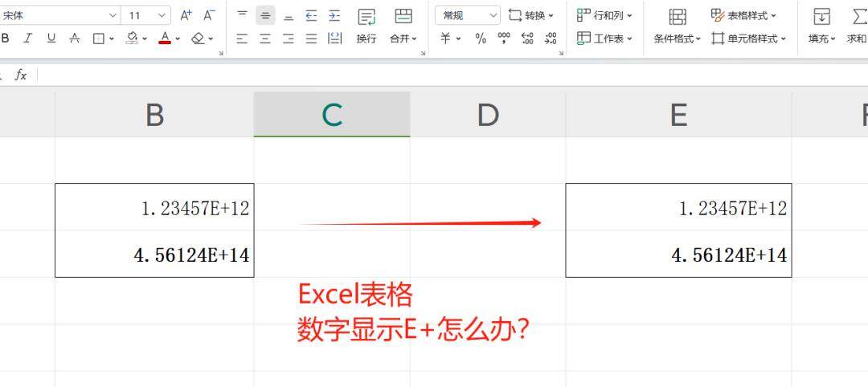Open alignment settings dialog launcher
The image size is (868, 387).
coord(424,53)
